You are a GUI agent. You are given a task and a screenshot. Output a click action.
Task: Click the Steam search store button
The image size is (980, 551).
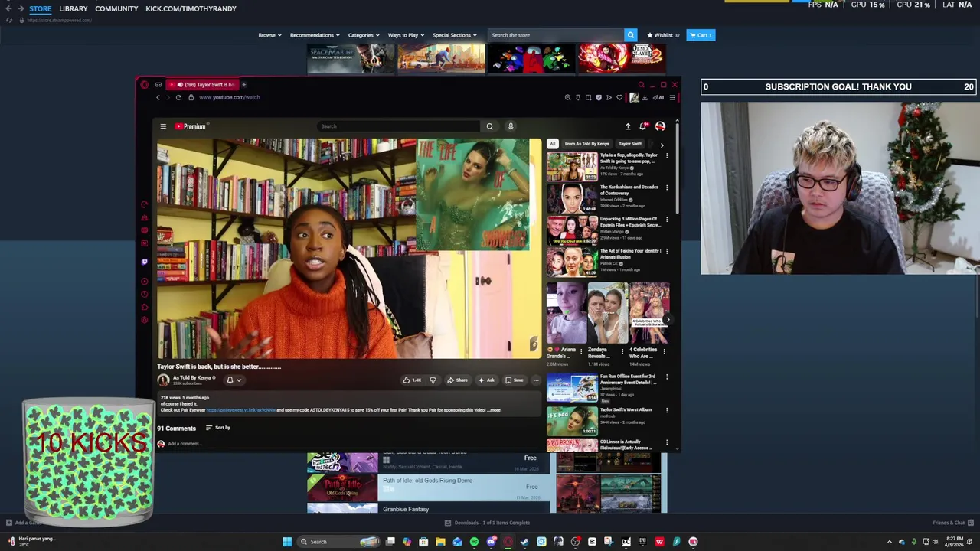point(631,35)
